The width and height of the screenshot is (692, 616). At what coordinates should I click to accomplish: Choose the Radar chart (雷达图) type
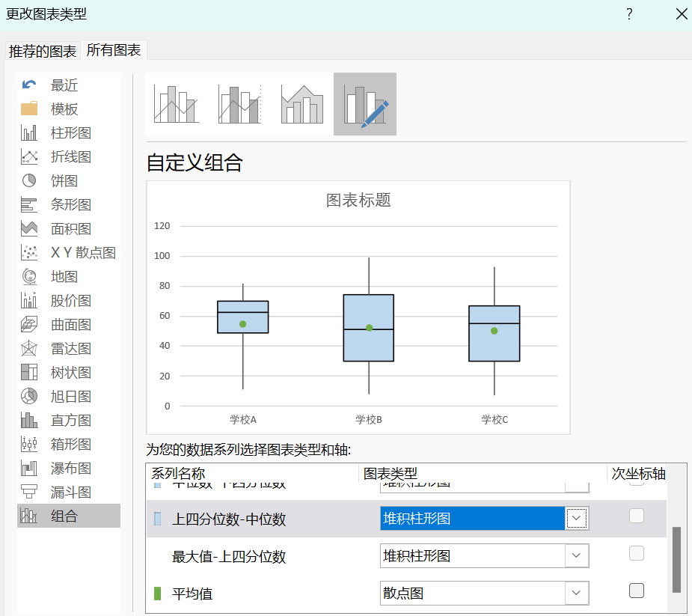point(69,348)
